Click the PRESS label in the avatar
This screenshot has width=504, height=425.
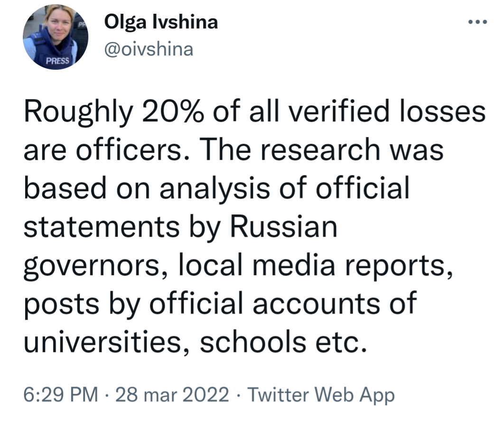(x=57, y=61)
